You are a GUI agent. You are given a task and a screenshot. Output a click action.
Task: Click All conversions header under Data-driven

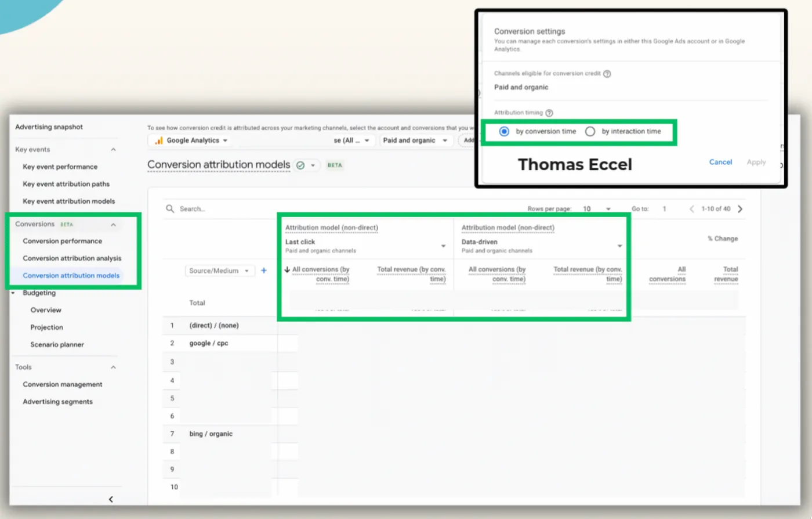pos(497,274)
